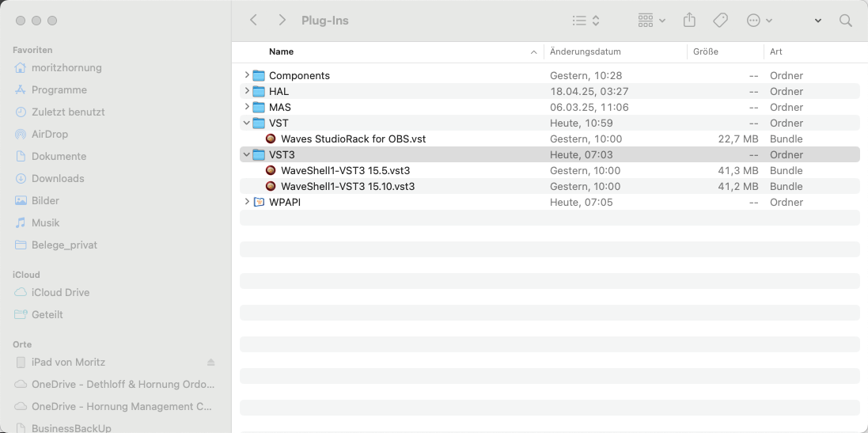
Task: Click the Favoriten sidebar section heading
Action: coord(32,50)
